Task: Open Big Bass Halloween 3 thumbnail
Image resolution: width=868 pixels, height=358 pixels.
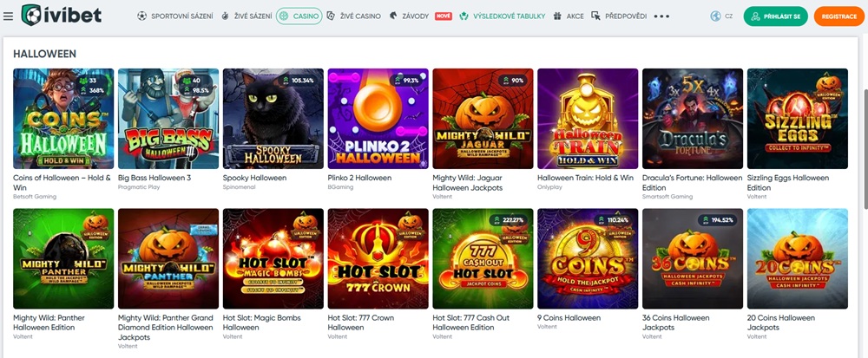Action: (x=168, y=119)
